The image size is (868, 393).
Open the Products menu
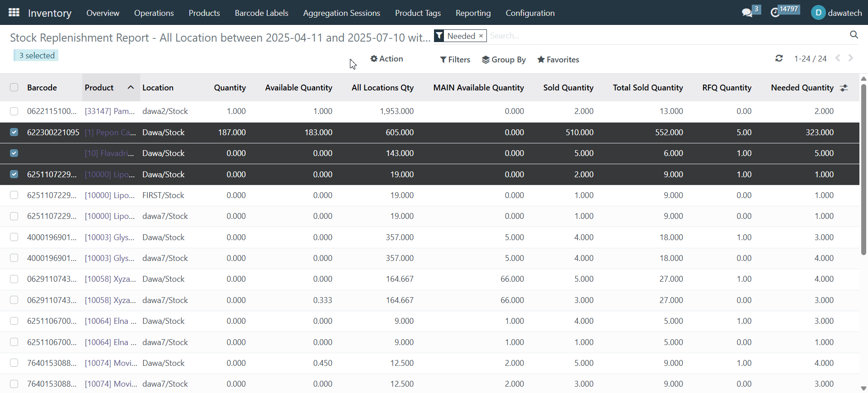[x=204, y=13]
